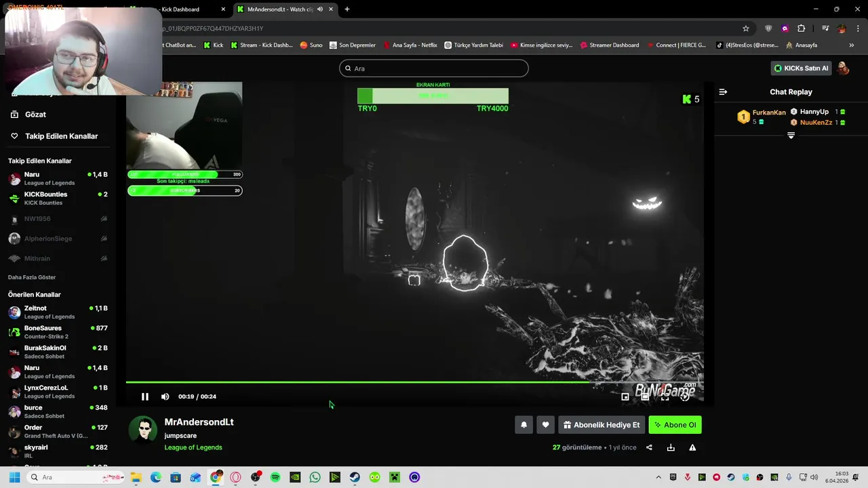Viewport: 868px width, 488px height.
Task: Download the clip with the download icon
Action: pyautogui.click(x=671, y=447)
